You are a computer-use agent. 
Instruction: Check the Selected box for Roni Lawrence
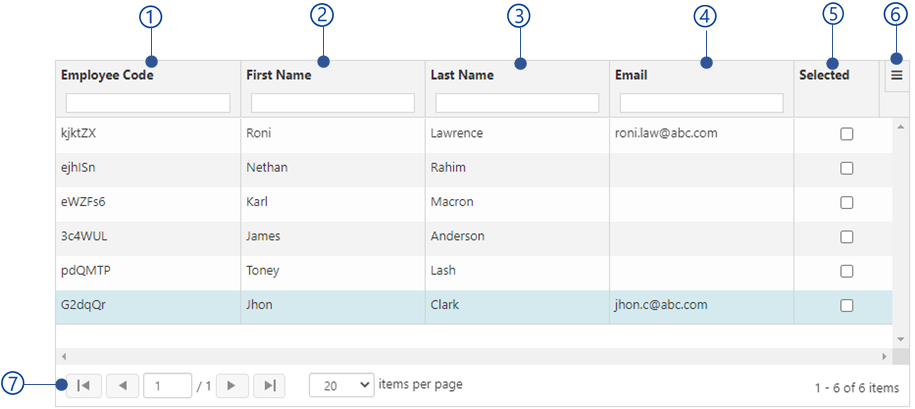(846, 134)
